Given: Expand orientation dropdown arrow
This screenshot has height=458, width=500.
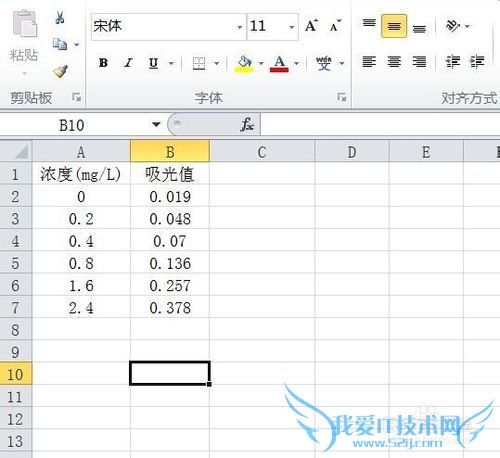Looking at the screenshot, I should click(467, 26).
